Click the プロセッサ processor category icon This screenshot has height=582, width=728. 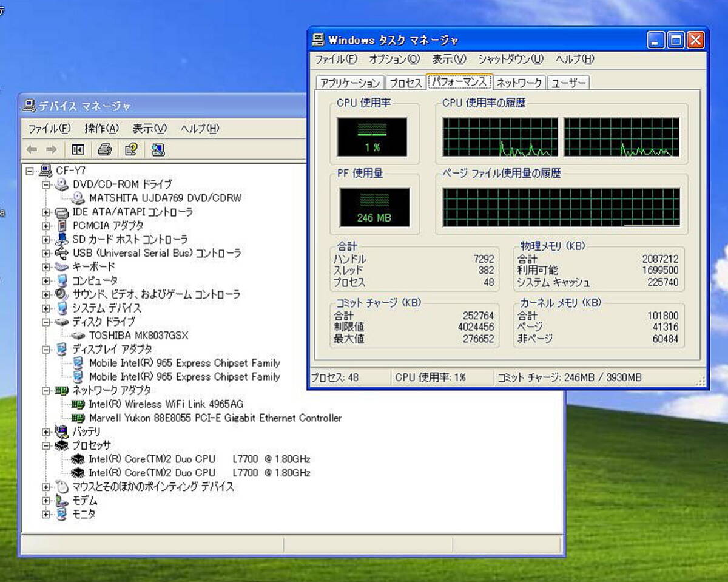click(x=62, y=445)
